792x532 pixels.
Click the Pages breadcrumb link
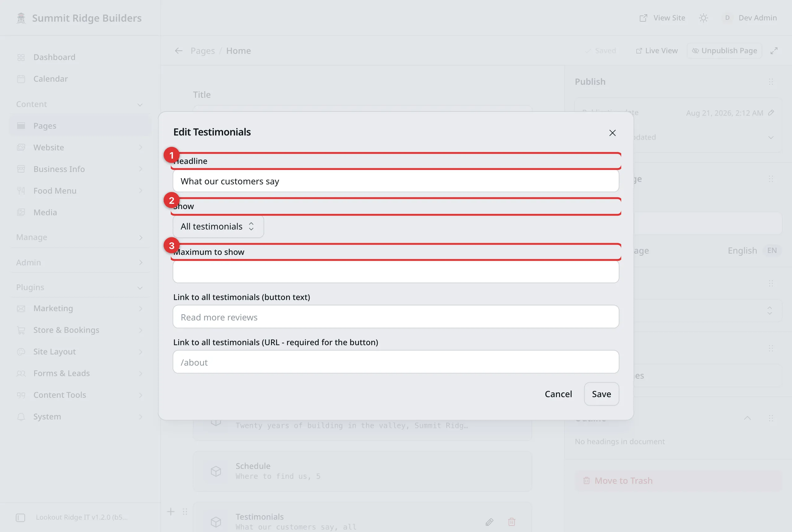203,50
